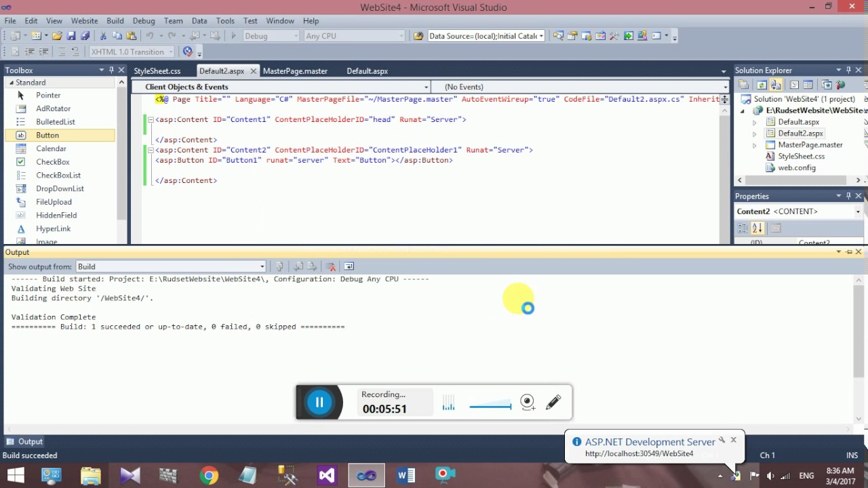
Task: Click the Refresh icon in Solution Explorer
Action: (762, 85)
